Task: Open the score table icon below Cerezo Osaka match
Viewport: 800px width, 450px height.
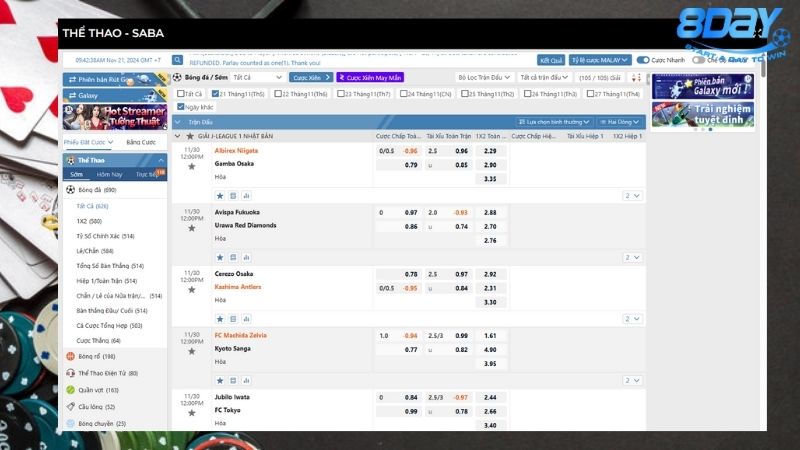Action: tap(233, 319)
